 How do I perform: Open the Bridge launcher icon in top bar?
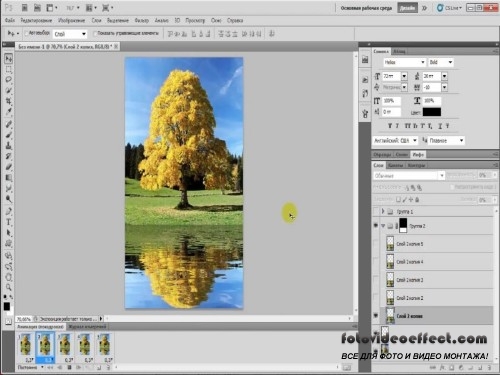(25, 8)
